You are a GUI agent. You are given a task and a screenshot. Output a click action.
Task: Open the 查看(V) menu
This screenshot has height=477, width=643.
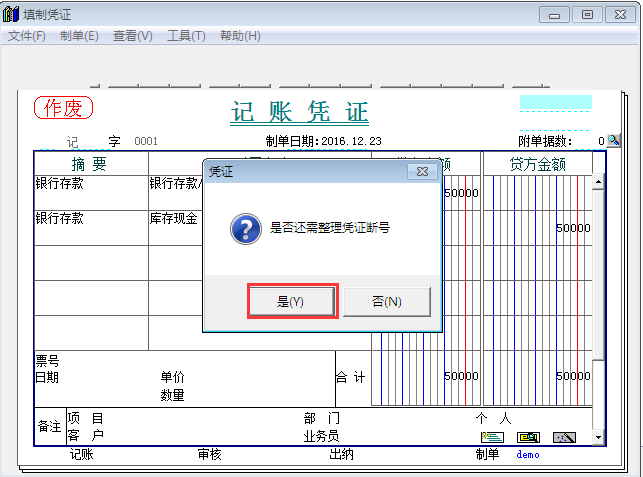point(132,36)
